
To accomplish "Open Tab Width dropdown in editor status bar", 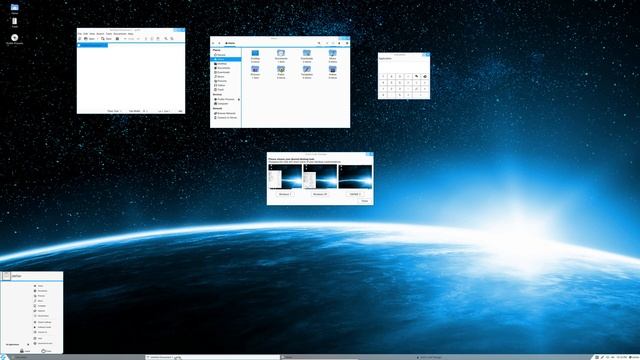I will click(138, 111).
